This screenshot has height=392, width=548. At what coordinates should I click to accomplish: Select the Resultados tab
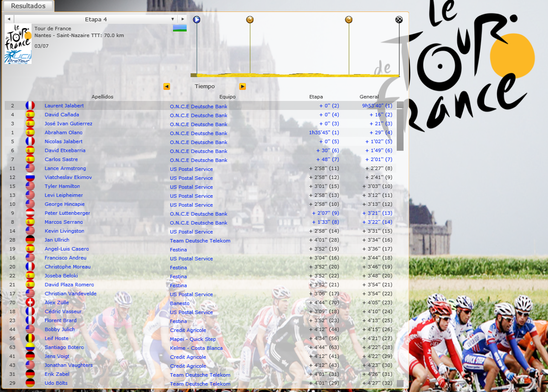click(x=28, y=6)
